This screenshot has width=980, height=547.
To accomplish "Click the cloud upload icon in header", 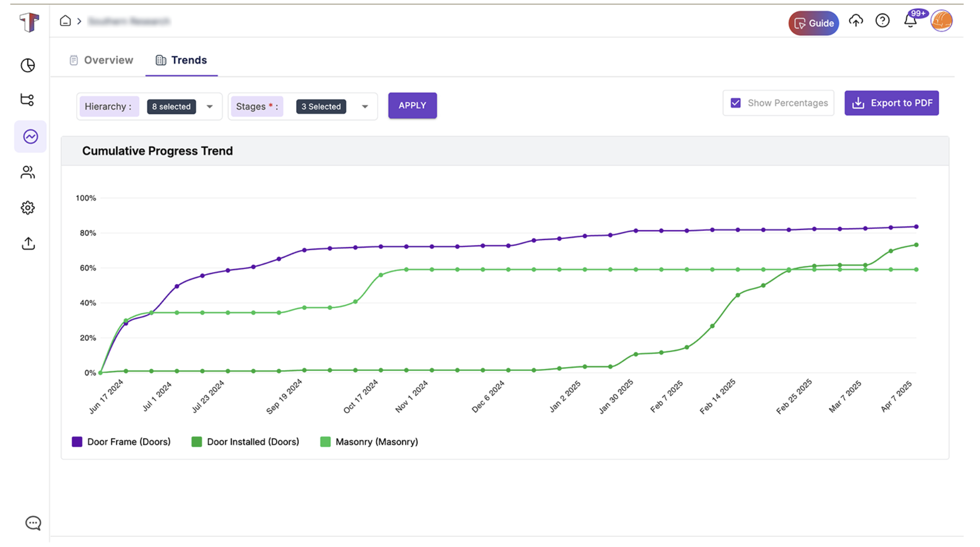I will tap(856, 21).
